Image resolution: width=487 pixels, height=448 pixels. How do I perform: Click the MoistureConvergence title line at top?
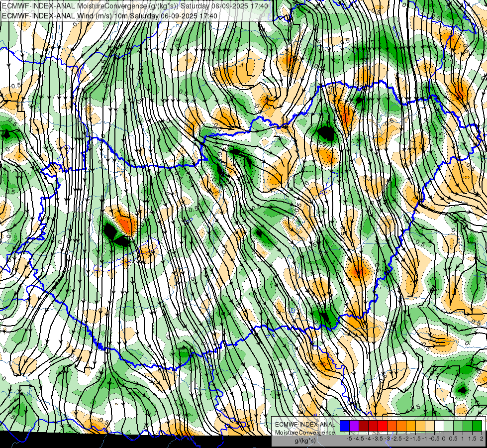(135, 6)
